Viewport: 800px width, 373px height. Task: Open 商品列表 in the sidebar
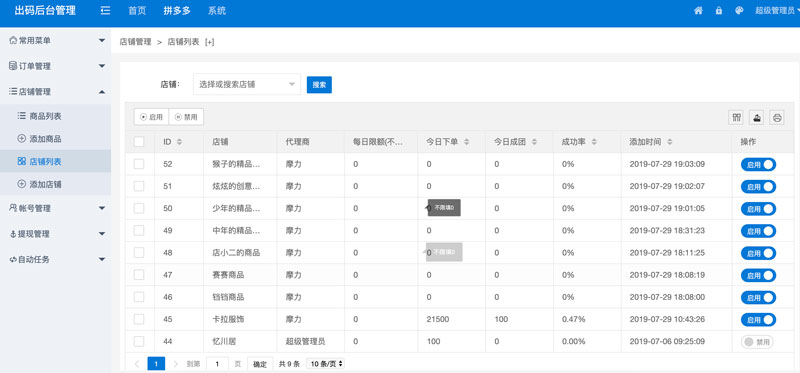point(55,116)
